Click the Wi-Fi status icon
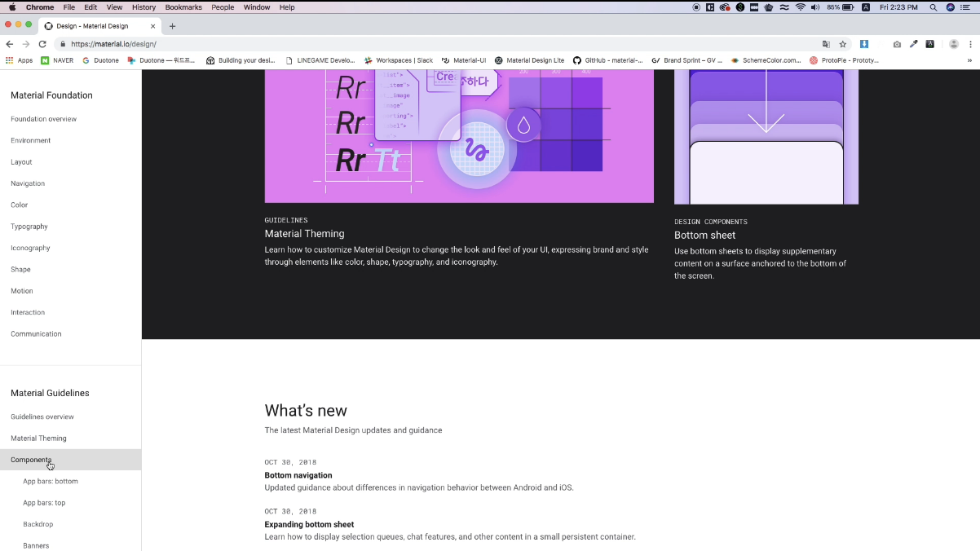 click(x=801, y=7)
